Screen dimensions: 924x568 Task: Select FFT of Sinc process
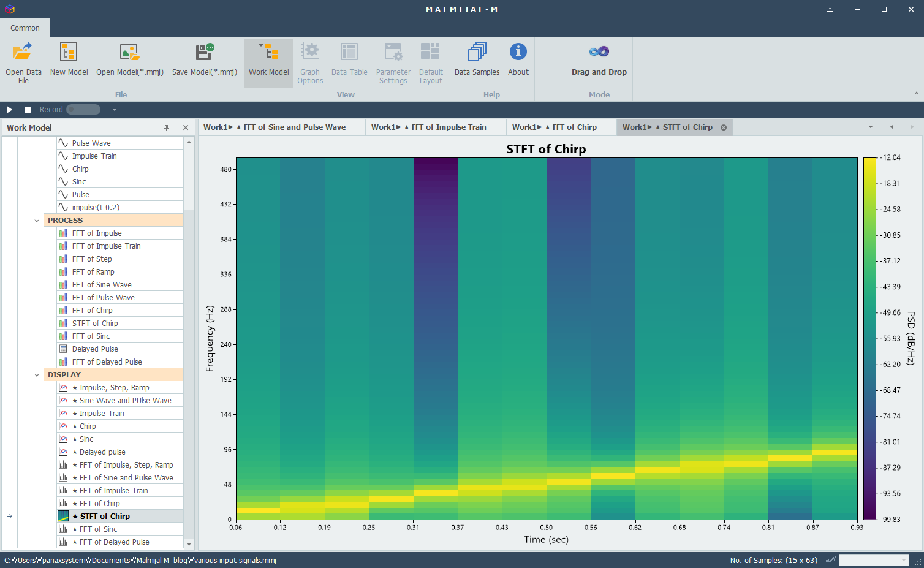[120, 336]
